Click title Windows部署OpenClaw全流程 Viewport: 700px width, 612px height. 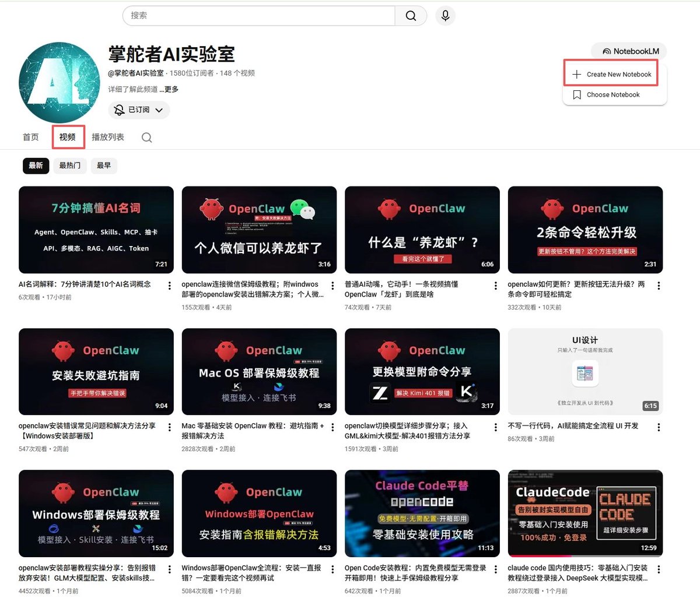(x=251, y=573)
